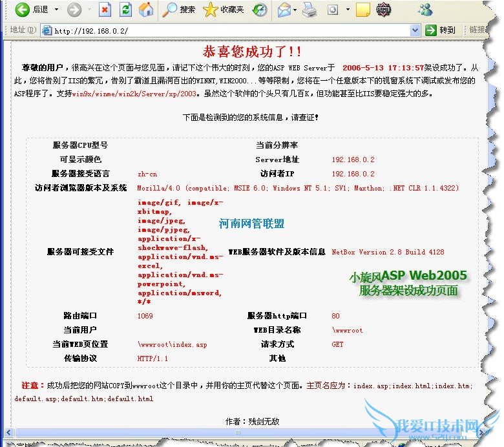This screenshot has width=504, height=447.
Task: Click the 当前分辨率 label
Action: coord(277,145)
